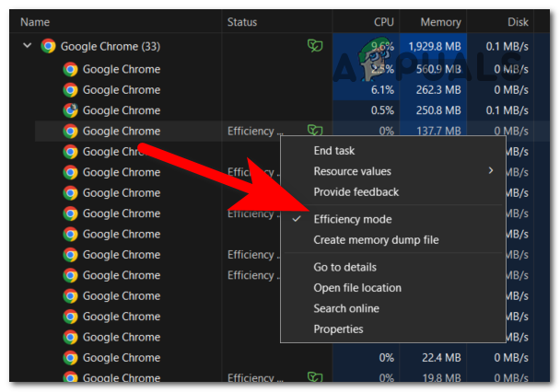Click the Chrome icon in the 262.3 MB row
Image resolution: width=560 pixels, height=392 pixels.
click(70, 90)
